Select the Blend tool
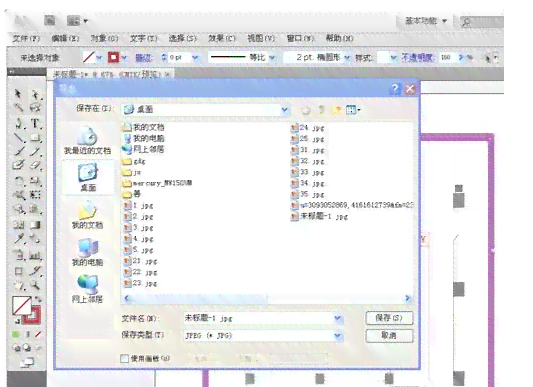Viewport: 533px width, 387px height. [x=35, y=239]
